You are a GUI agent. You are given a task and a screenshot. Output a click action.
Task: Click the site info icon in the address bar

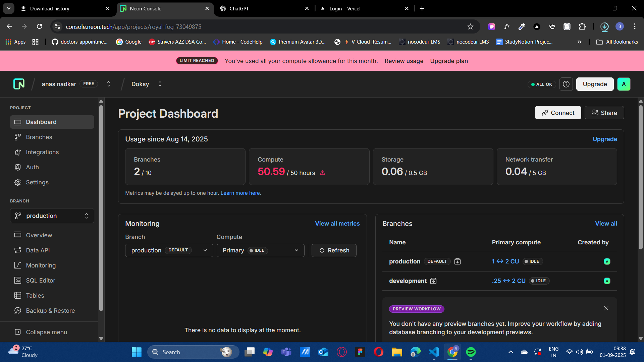57,26
